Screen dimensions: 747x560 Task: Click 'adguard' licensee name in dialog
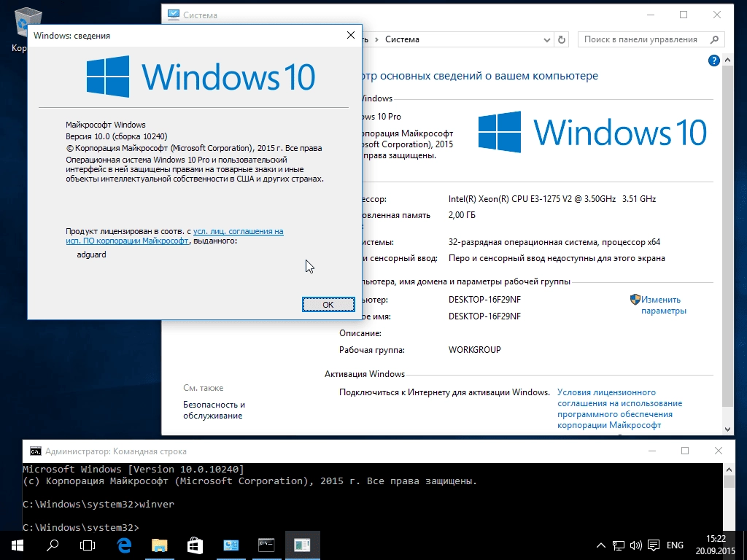tap(91, 254)
